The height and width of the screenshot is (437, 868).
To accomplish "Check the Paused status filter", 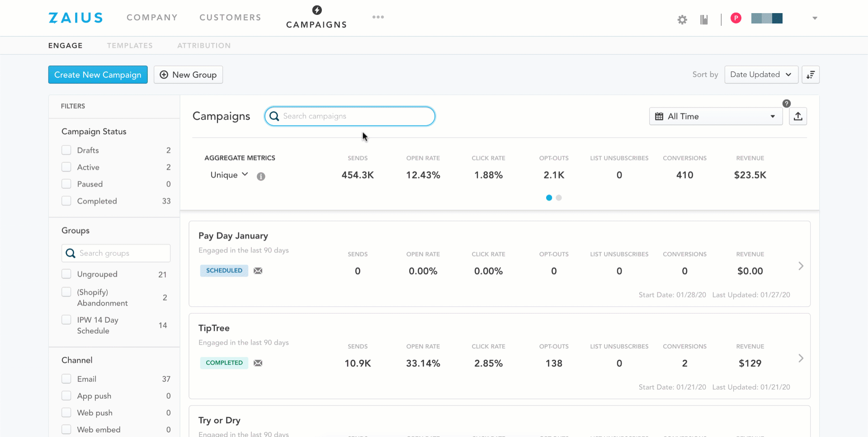I will pos(66,184).
